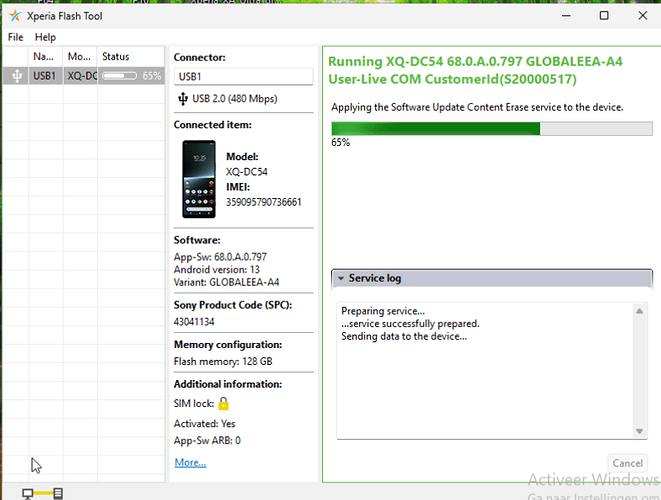Click the 65% status progress bar in the device row
Viewport: 661px width, 500px height.
[119, 76]
